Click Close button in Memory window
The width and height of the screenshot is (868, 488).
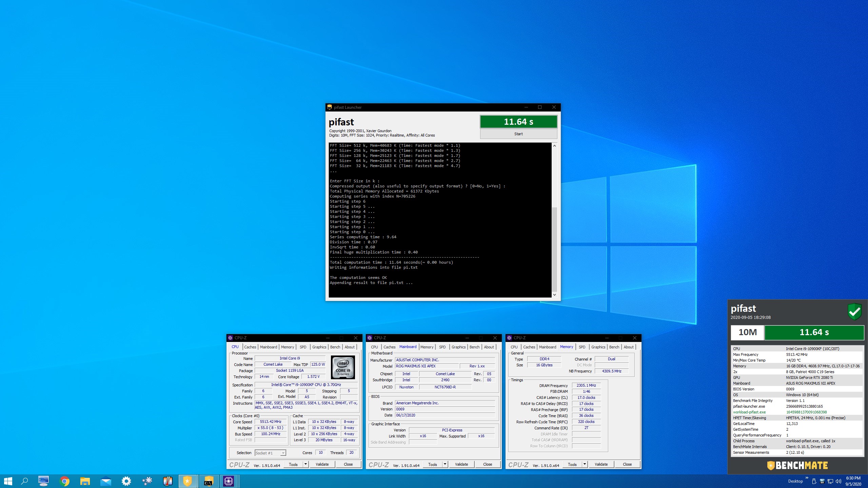(x=627, y=464)
